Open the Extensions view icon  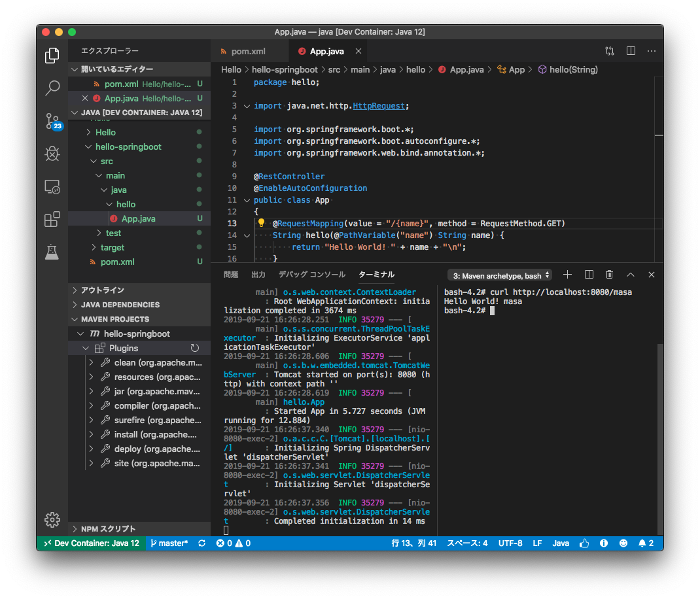[52, 219]
